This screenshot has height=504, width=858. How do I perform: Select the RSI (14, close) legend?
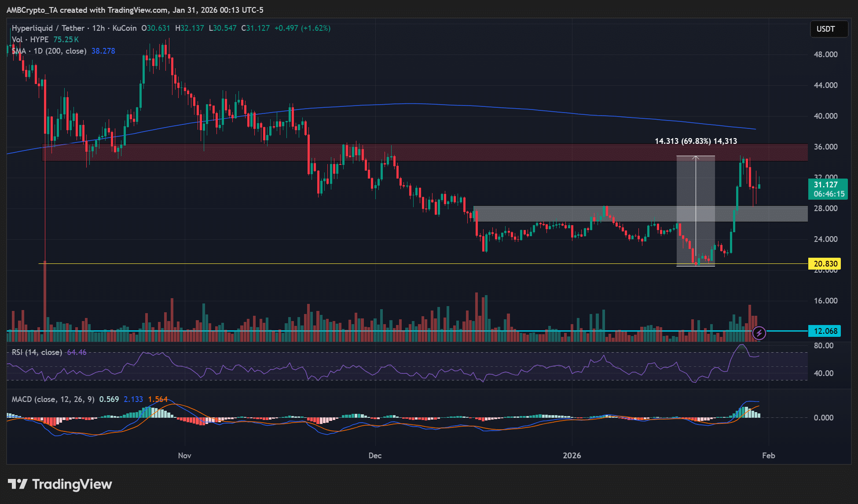point(37,352)
